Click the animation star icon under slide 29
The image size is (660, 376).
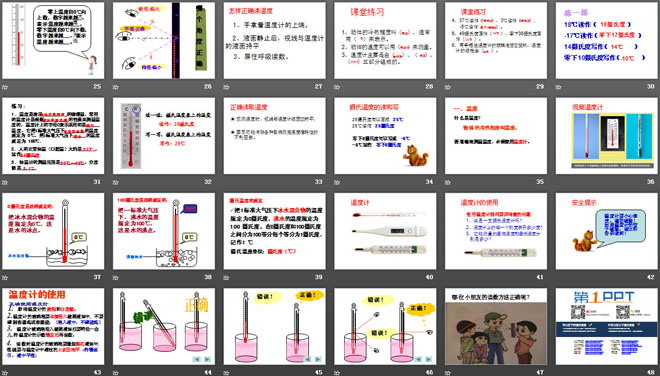(447, 87)
